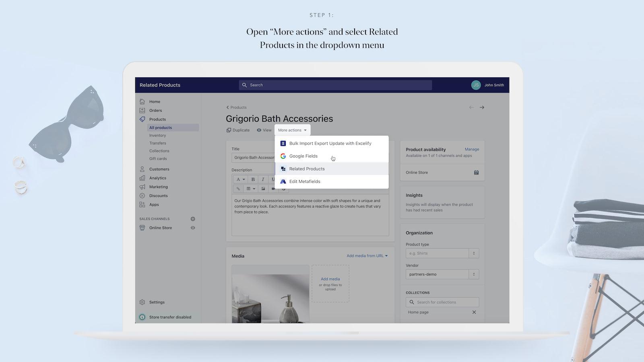The width and height of the screenshot is (644, 362).
Task: Toggle Online Store visibility with the eye icon
Action: (x=193, y=228)
